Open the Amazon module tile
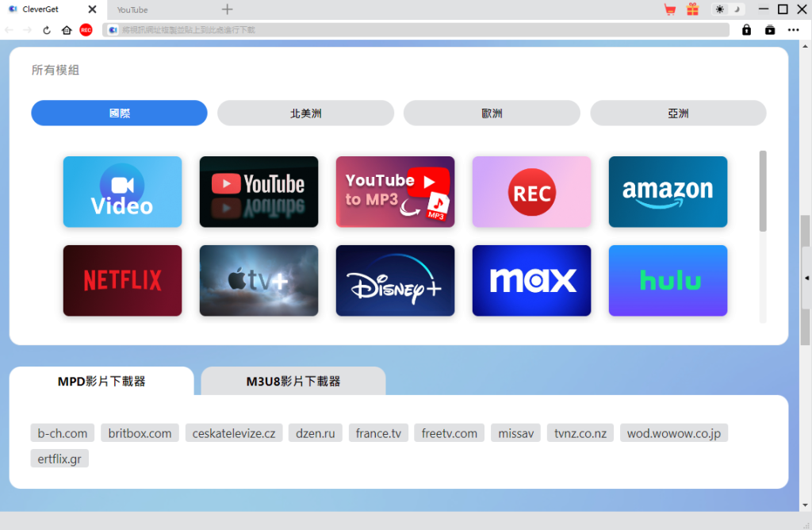This screenshot has width=812, height=530. [668, 192]
